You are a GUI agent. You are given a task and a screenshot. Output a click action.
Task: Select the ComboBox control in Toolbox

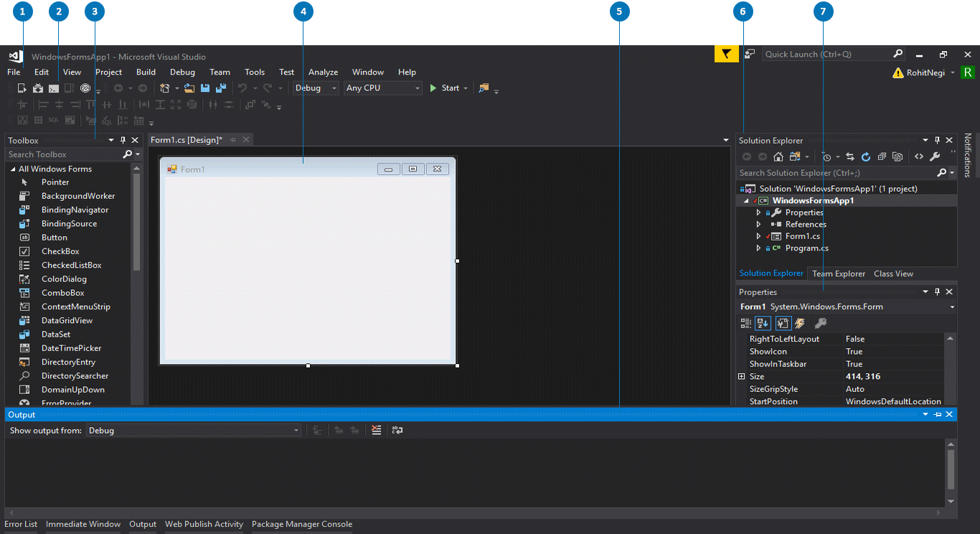click(x=63, y=293)
